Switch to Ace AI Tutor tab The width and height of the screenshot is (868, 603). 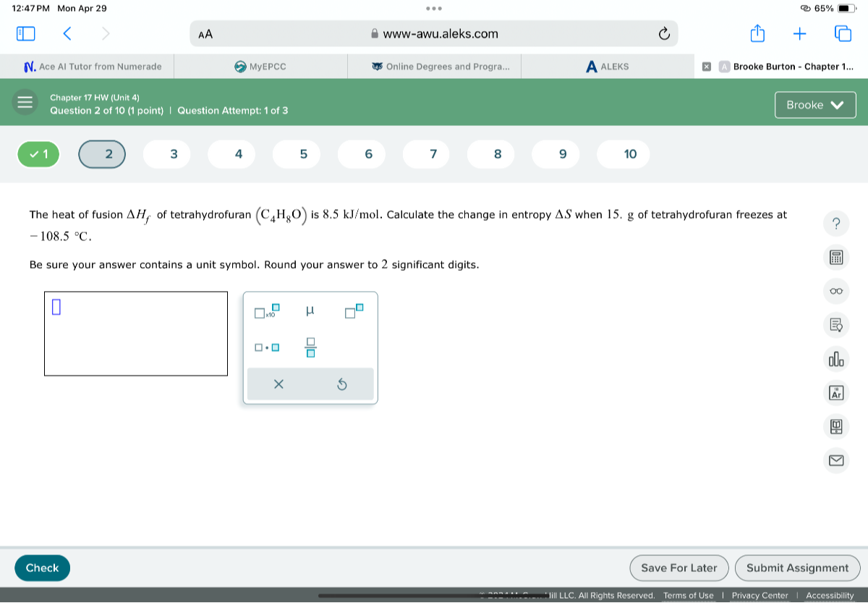coord(93,67)
